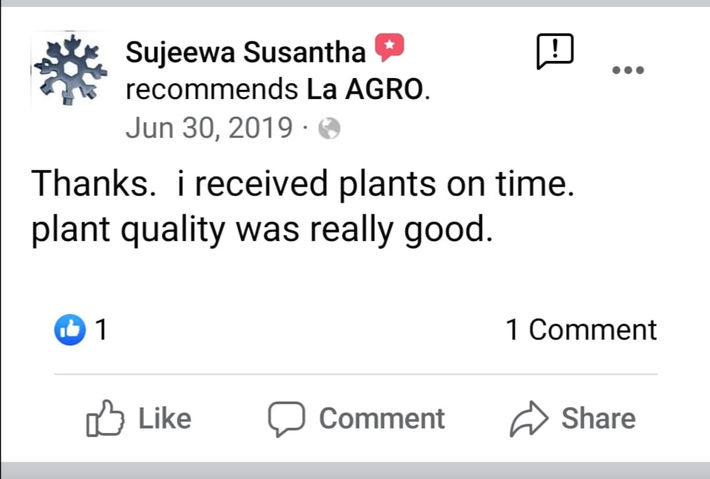Open the La AGRO page link
The height and width of the screenshot is (479, 710).
pos(365,89)
